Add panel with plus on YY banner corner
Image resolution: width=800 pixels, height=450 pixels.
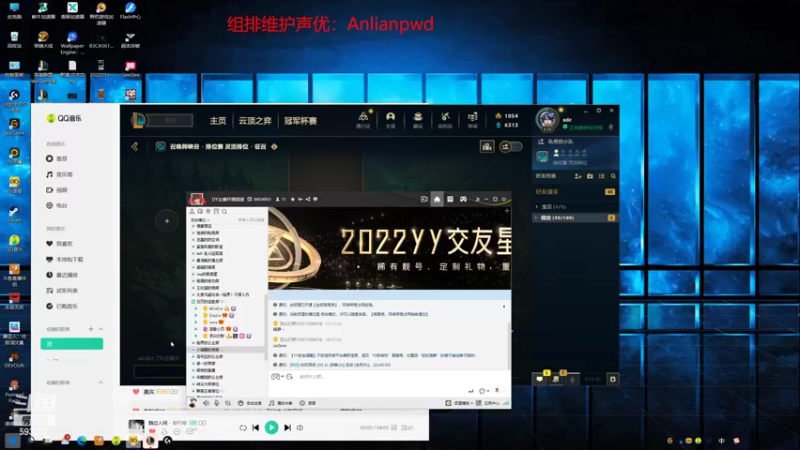pyautogui.click(x=507, y=210)
